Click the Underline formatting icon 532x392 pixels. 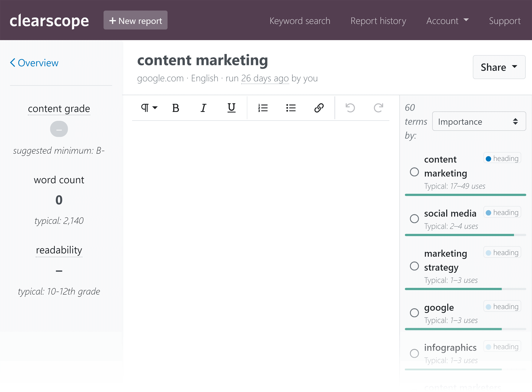coord(231,108)
